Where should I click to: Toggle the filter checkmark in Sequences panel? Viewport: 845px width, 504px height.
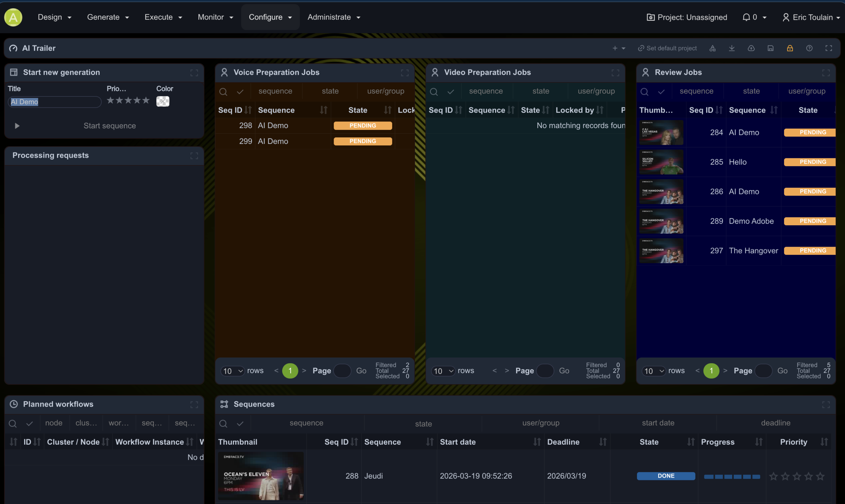click(240, 424)
